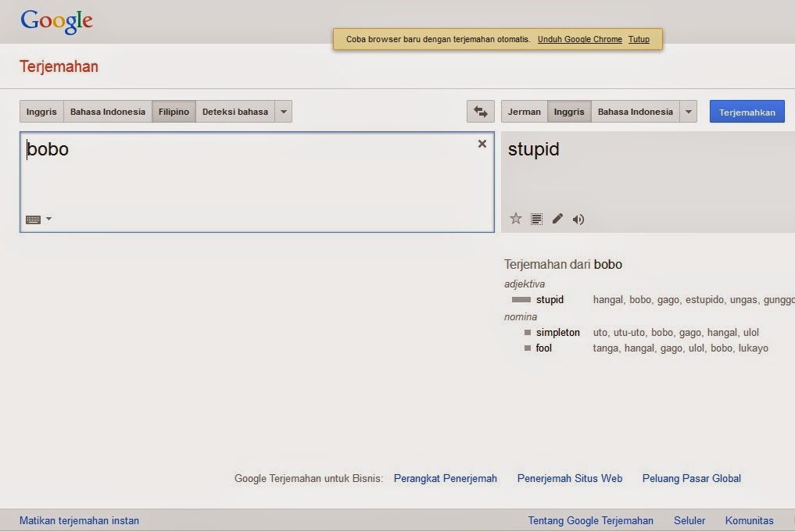
Task: Click the blue Terjemahkan button
Action: click(747, 112)
